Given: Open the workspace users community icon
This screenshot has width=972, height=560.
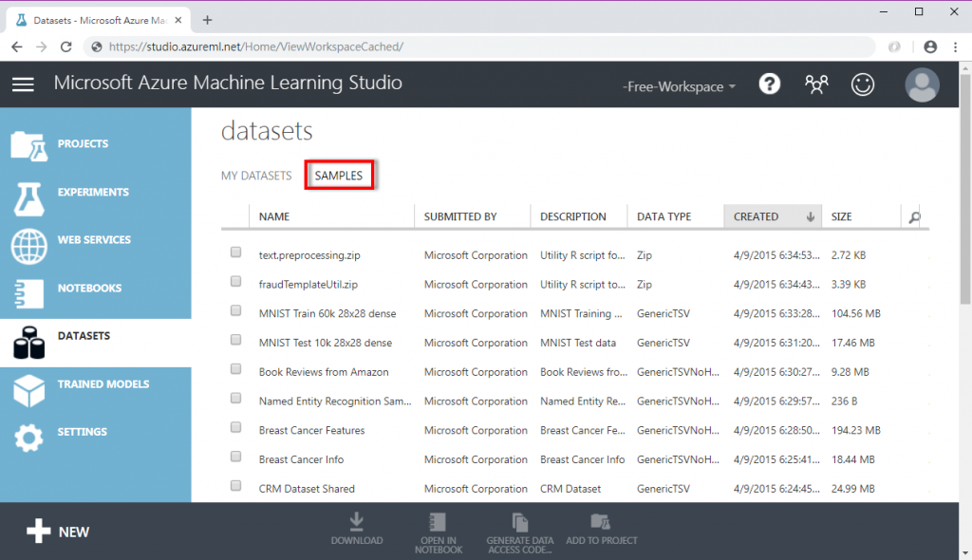Looking at the screenshot, I should 815,84.
